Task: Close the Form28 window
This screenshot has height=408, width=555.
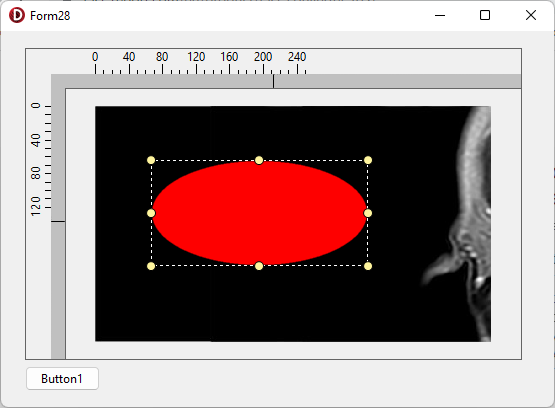Action: (x=531, y=15)
